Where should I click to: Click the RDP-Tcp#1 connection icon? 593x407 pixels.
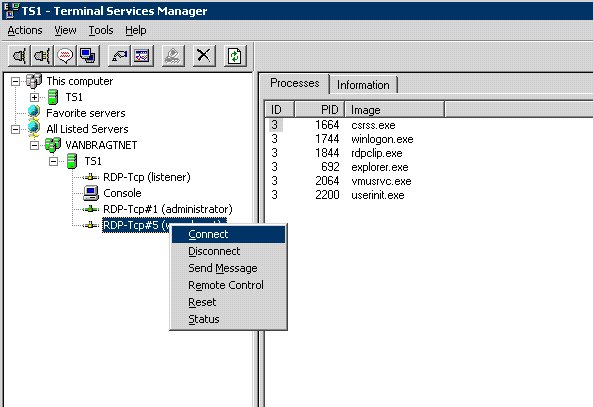(91, 209)
